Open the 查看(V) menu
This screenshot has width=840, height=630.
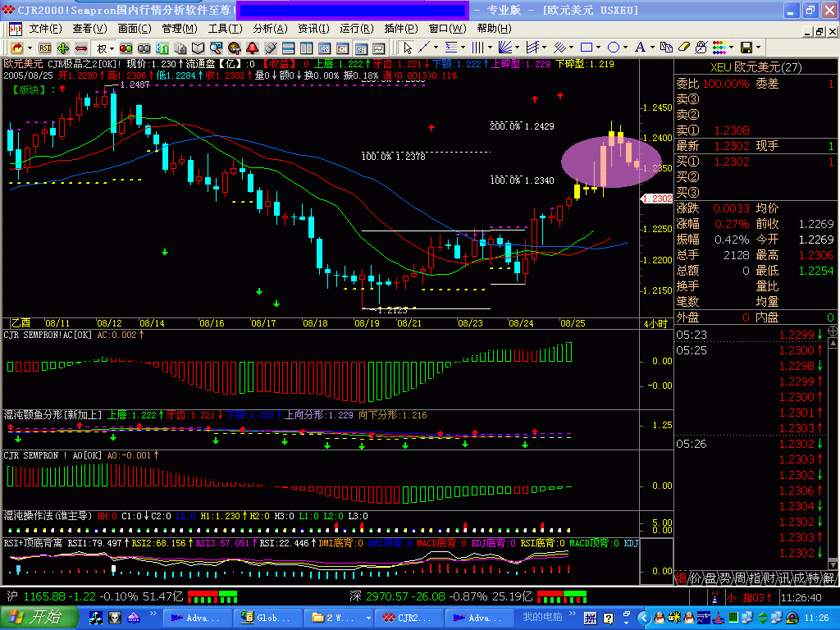(x=89, y=29)
